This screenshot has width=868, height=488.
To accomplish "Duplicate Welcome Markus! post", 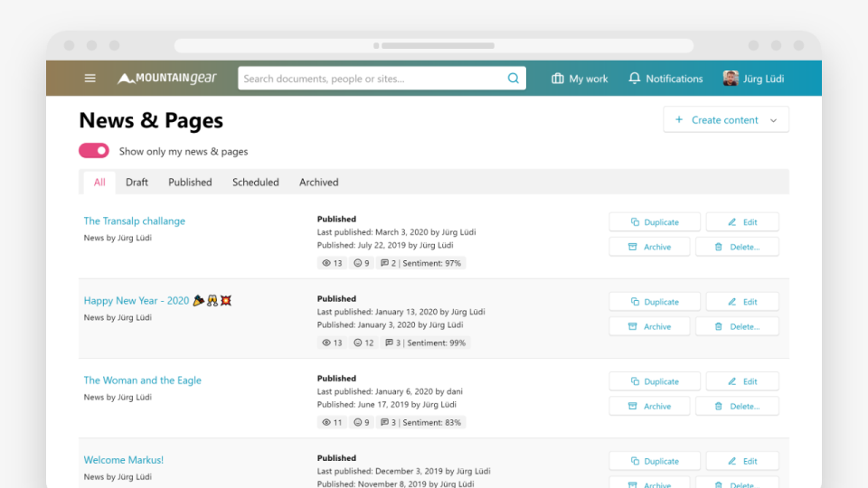I will click(655, 461).
